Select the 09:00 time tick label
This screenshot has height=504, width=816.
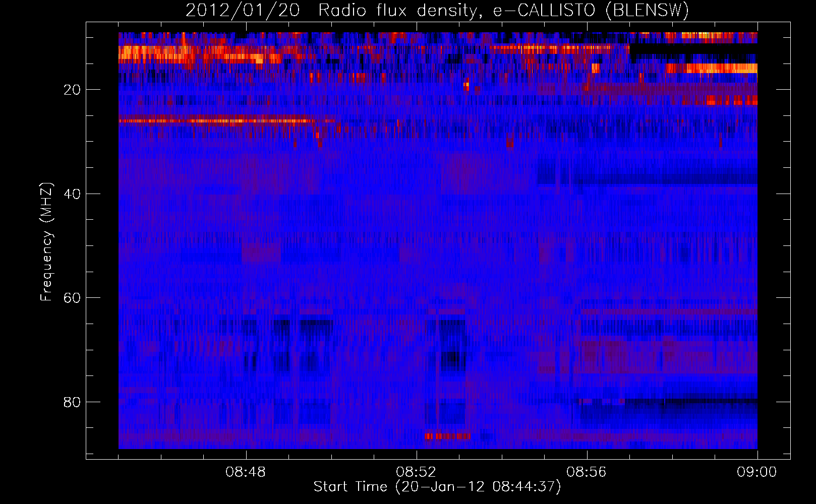(x=757, y=472)
